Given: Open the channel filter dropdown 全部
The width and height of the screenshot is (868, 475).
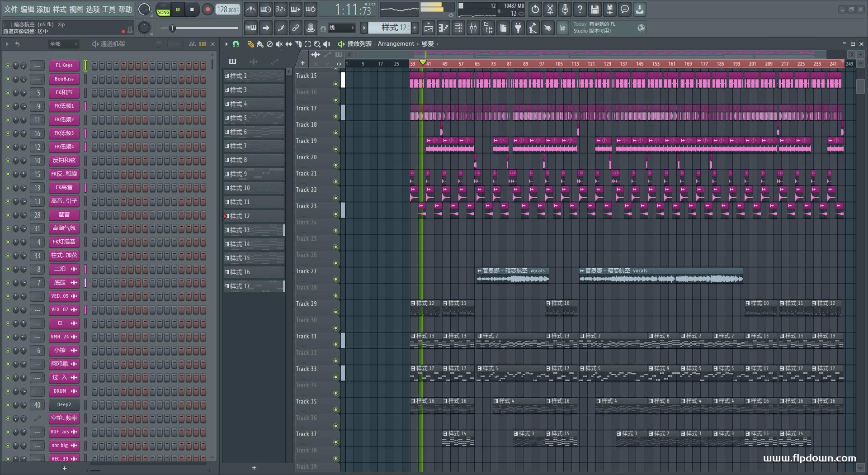Looking at the screenshot, I should pos(63,44).
